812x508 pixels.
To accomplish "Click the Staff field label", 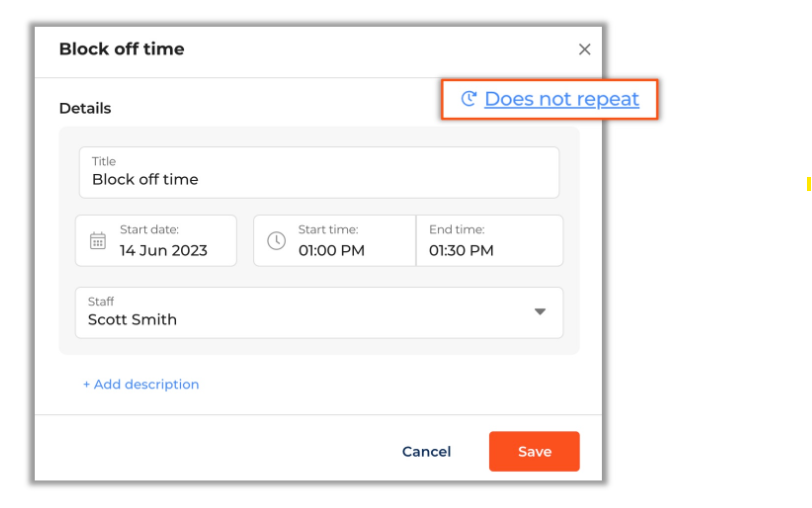I will pos(101,301).
